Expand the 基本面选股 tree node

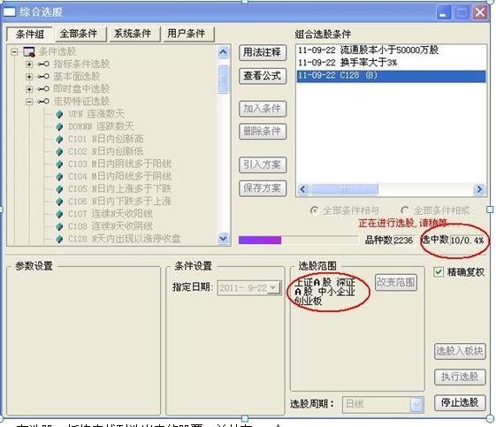[x=29, y=77]
